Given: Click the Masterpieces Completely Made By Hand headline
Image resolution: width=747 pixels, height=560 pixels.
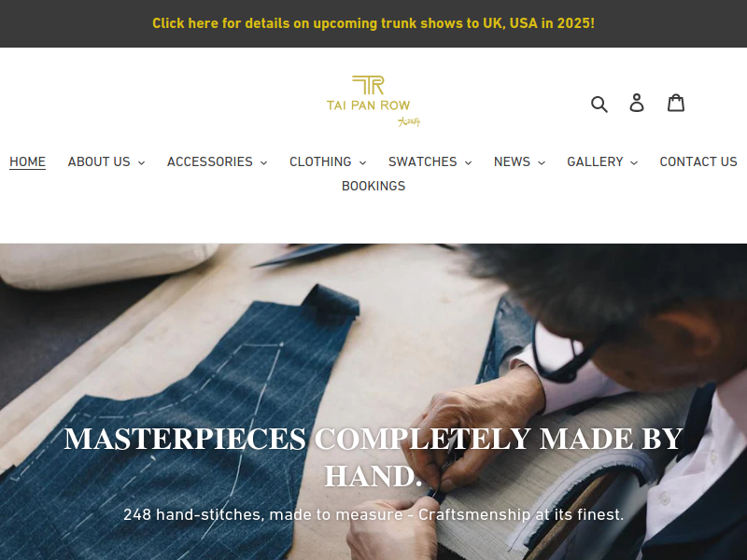Looking at the screenshot, I should click(x=373, y=457).
